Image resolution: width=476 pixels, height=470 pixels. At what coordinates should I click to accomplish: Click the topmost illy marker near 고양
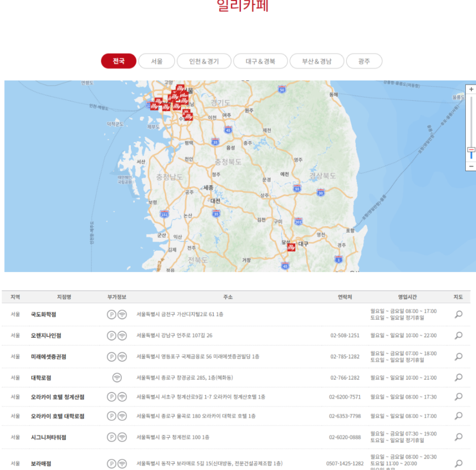(x=180, y=88)
